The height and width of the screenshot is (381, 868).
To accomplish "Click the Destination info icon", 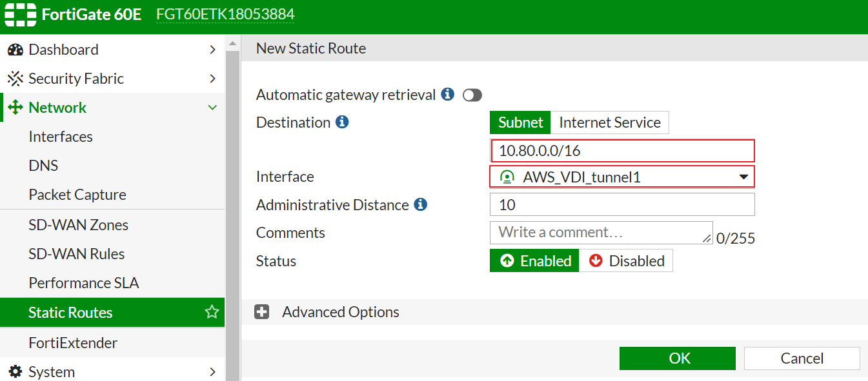I will [342, 122].
